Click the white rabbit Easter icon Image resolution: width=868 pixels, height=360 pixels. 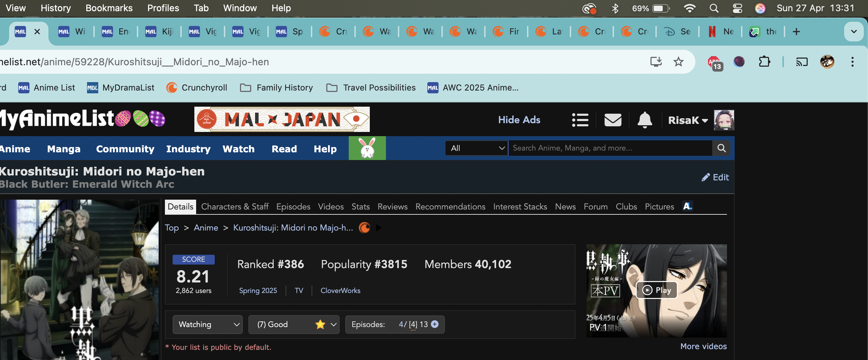pyautogui.click(x=367, y=148)
